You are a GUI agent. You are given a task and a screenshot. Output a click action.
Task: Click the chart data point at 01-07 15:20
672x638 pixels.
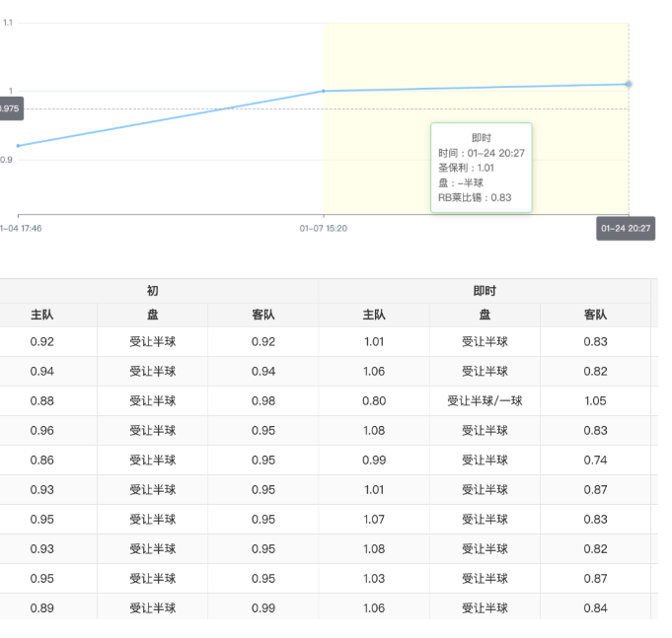(324, 91)
